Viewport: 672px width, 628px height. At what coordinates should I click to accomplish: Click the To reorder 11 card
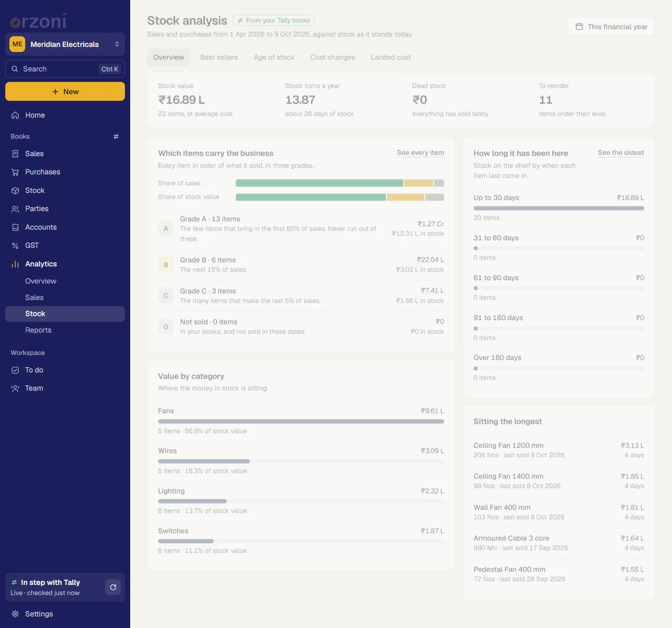pyautogui.click(x=591, y=100)
